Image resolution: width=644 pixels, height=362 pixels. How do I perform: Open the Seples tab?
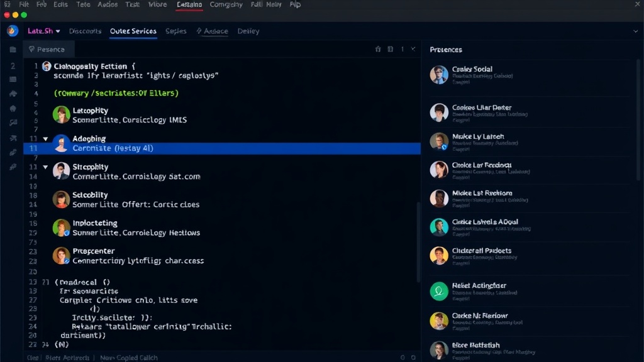pyautogui.click(x=176, y=31)
